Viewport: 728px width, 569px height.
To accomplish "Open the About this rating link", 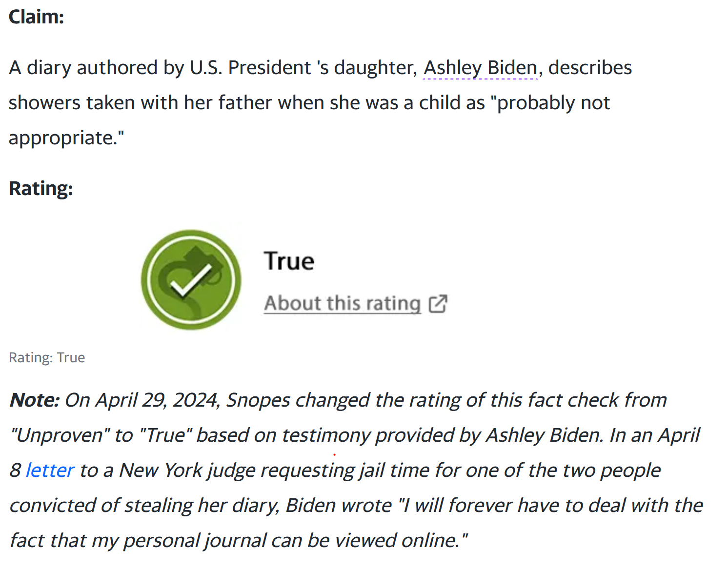I will 343,303.
